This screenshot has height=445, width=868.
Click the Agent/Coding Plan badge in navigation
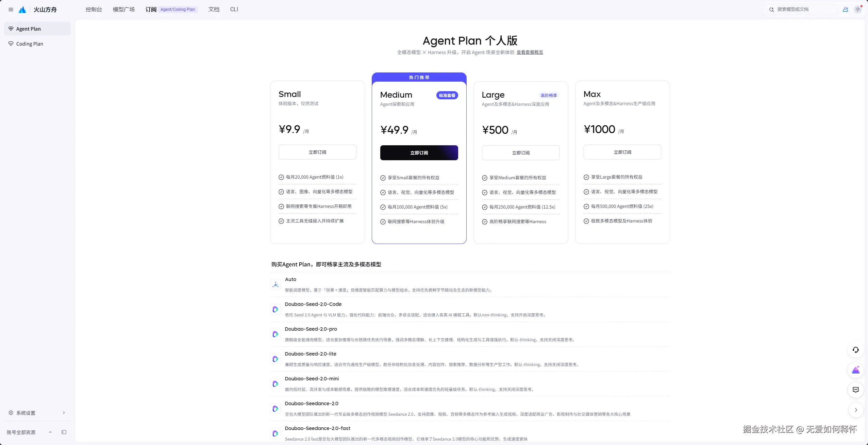point(178,10)
